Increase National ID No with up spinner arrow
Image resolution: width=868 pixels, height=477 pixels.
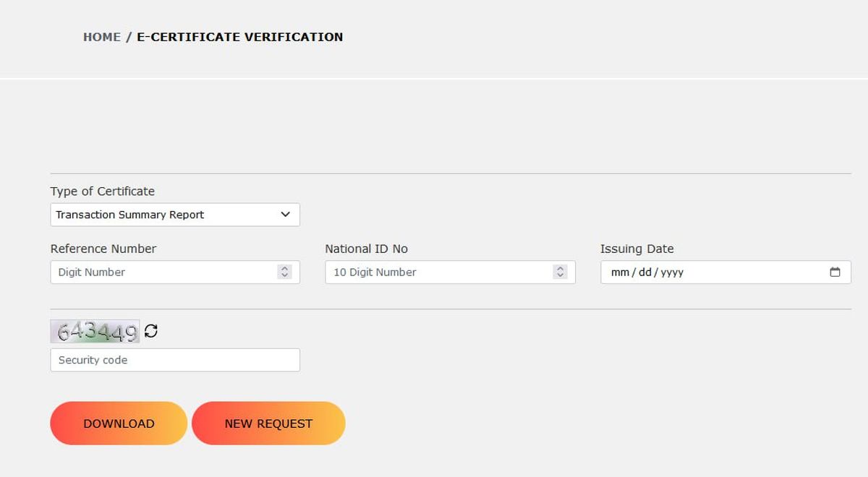[x=560, y=269]
